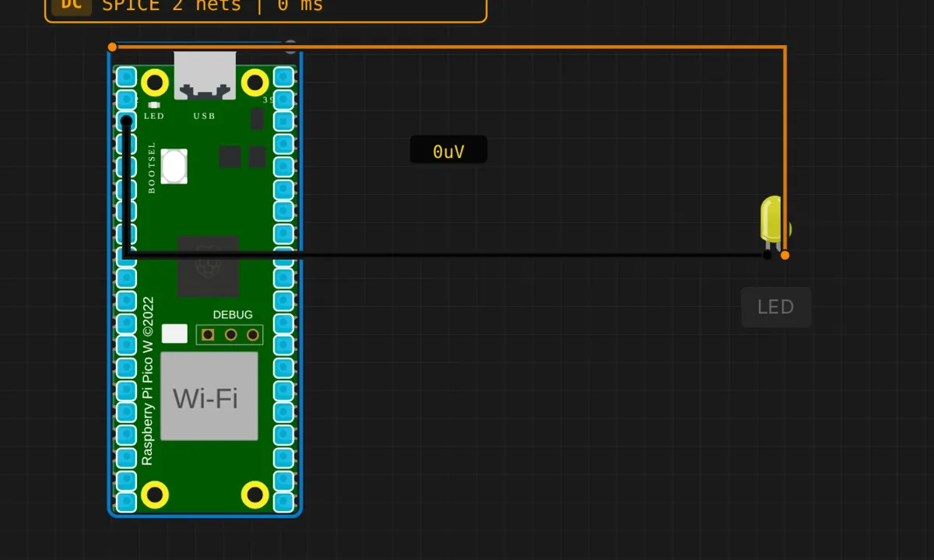This screenshot has width=934, height=560.
Task: Click the DEBUG header on the Pico
Action: pos(230,335)
